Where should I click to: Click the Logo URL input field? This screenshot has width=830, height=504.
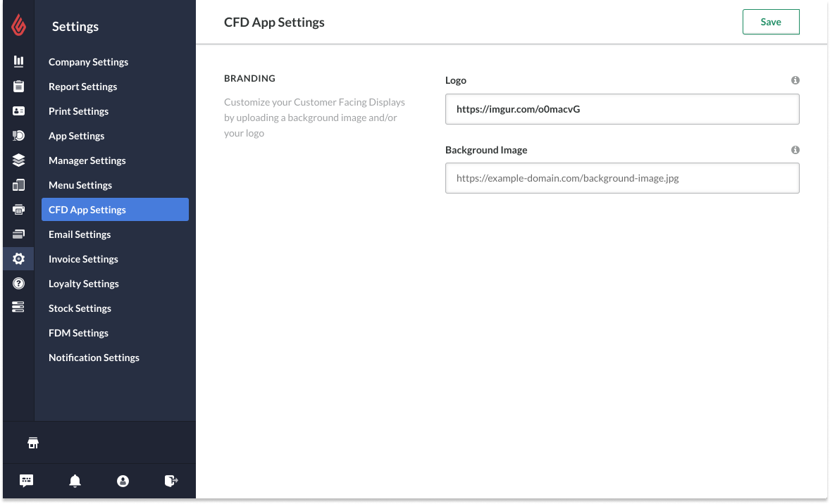click(621, 109)
